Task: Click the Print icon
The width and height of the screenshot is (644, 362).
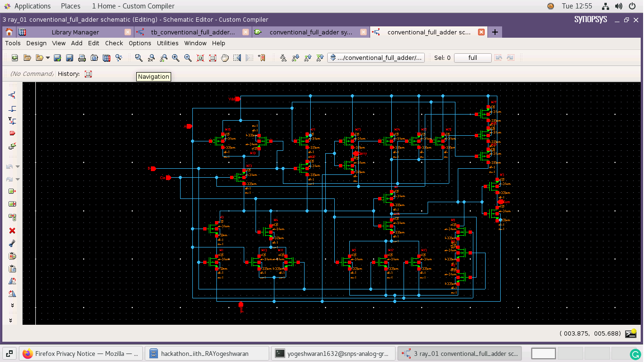Action: click(82, 58)
